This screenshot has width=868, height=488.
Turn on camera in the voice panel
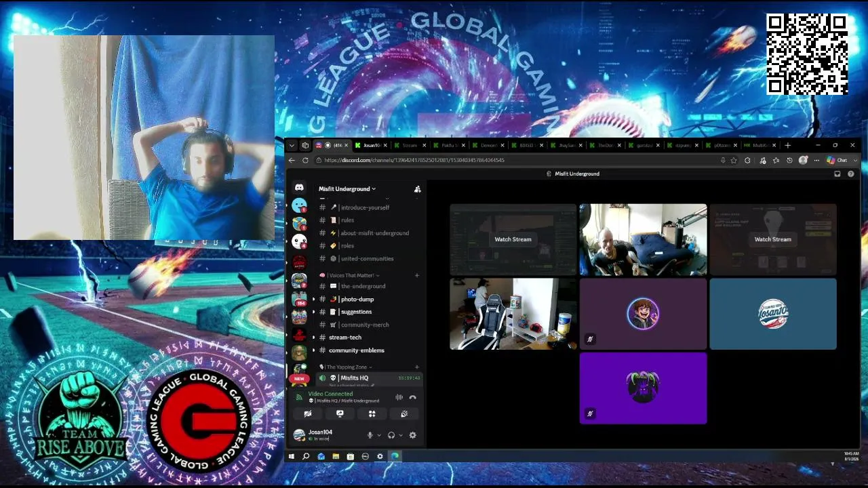click(x=307, y=413)
